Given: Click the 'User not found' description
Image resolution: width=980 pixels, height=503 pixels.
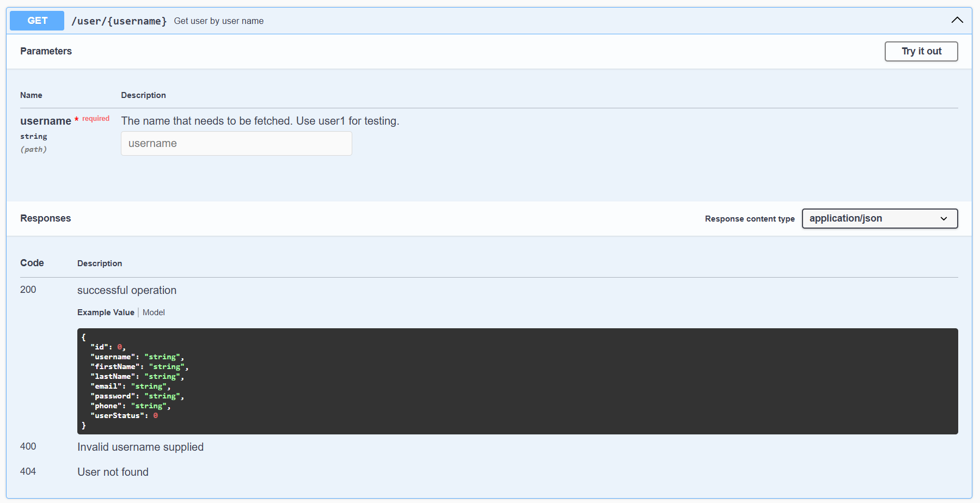Looking at the screenshot, I should tap(113, 472).
